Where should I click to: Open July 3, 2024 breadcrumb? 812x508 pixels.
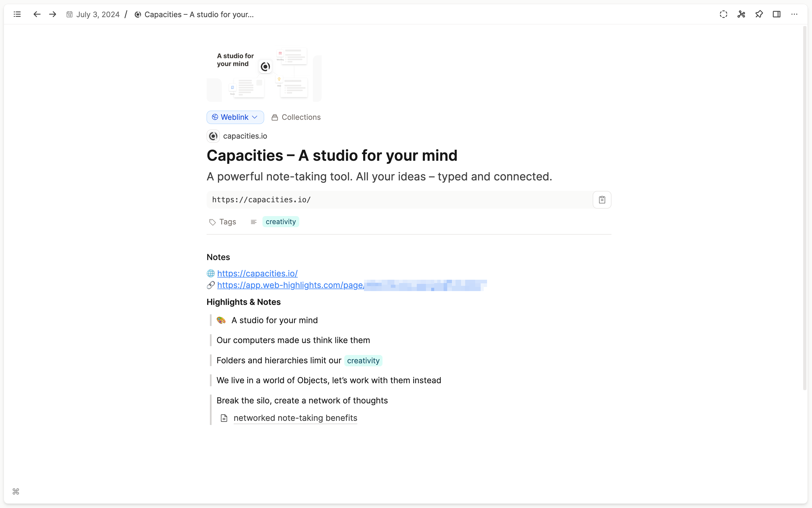(x=97, y=14)
